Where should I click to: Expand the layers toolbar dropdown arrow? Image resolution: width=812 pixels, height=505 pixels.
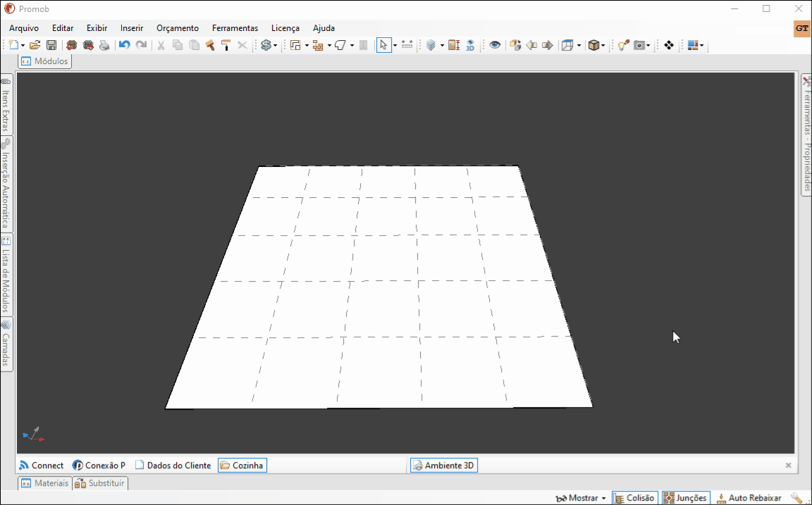[442, 46]
